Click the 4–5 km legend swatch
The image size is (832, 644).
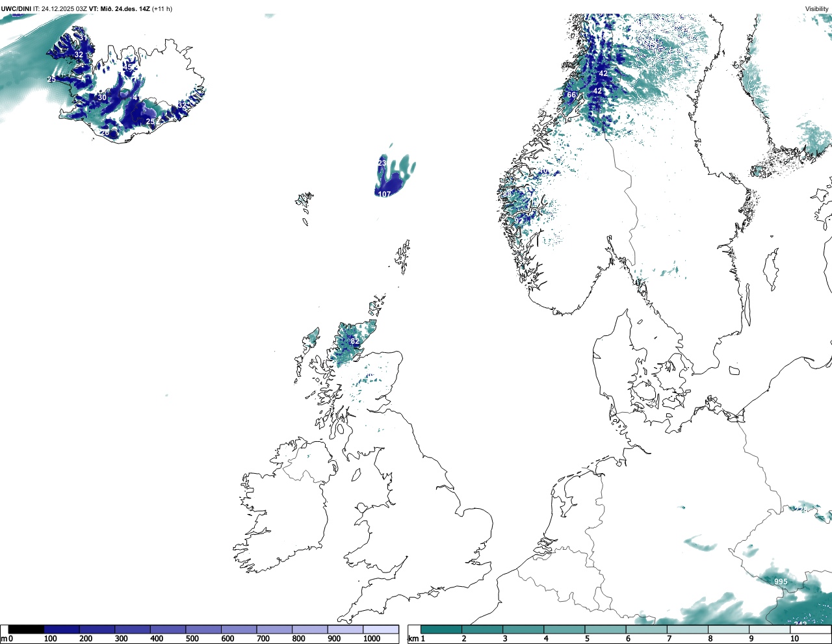click(564, 629)
